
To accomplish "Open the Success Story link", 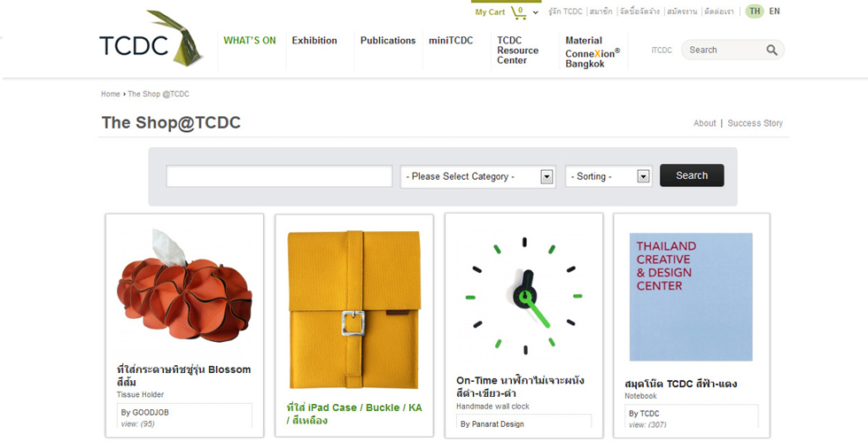I will point(755,123).
